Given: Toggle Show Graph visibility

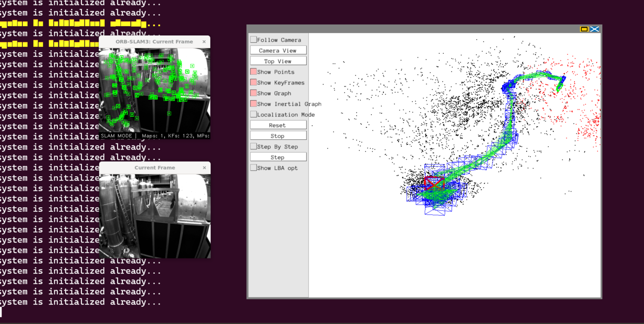Looking at the screenshot, I should point(254,93).
